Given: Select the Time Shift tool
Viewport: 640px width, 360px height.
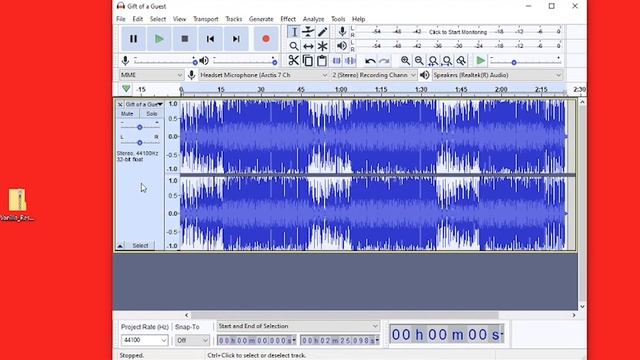Looking at the screenshot, I should [x=308, y=46].
